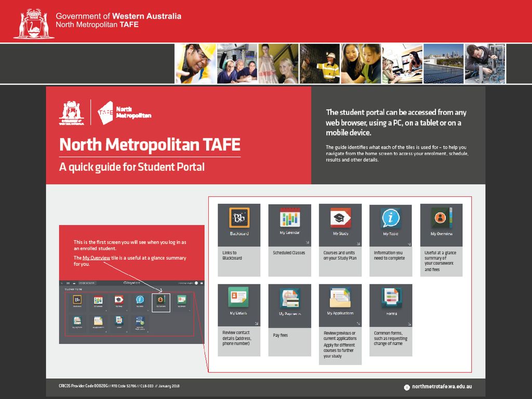Click 'Useful at a glance summary' description

coord(440,261)
